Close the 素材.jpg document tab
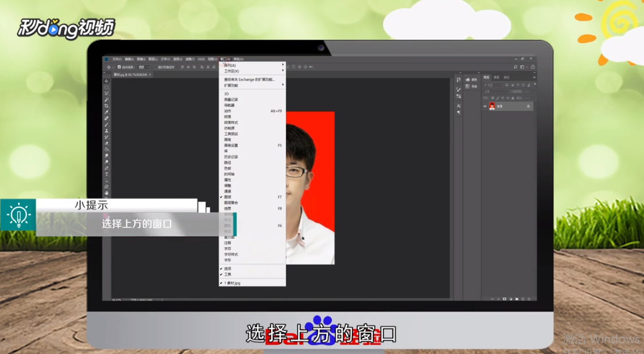Image resolution: width=644 pixels, height=354 pixels. (x=150, y=74)
